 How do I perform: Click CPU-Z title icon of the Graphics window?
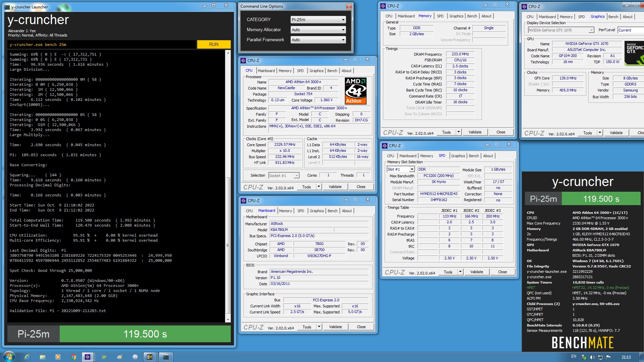pos(525,7)
